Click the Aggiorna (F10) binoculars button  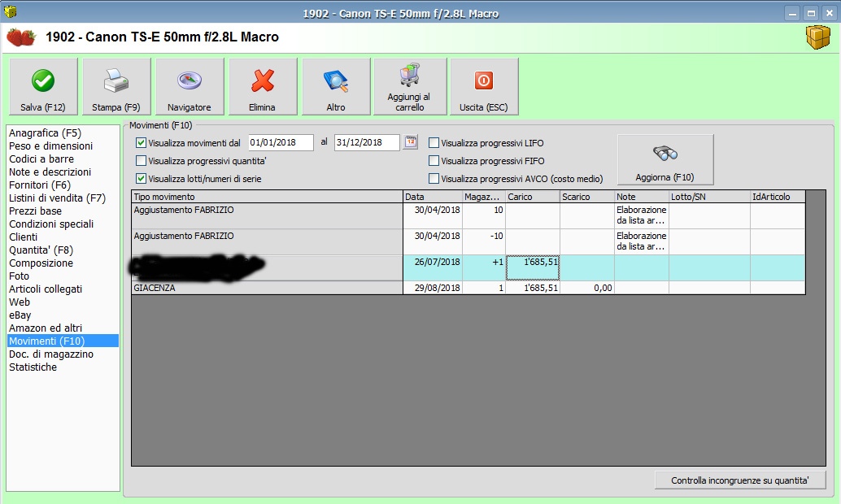[665, 160]
